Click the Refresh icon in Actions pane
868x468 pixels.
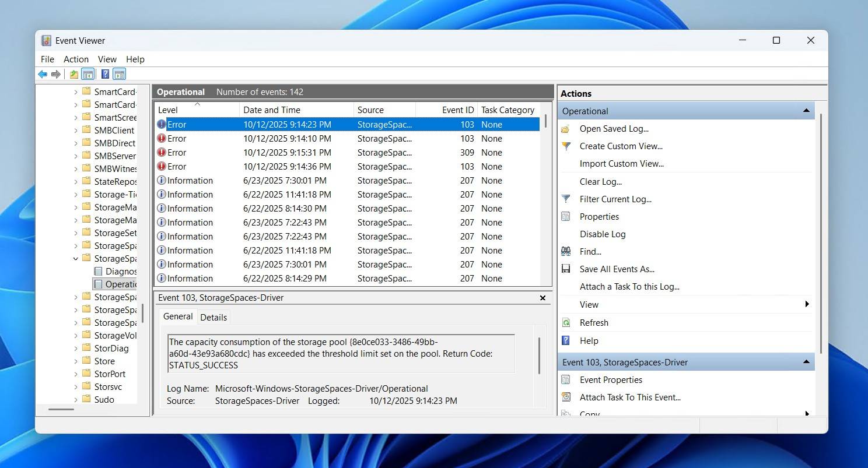click(x=566, y=322)
